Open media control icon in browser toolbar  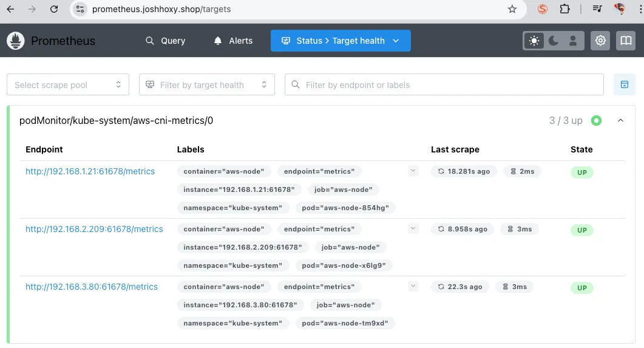pyautogui.click(x=597, y=9)
